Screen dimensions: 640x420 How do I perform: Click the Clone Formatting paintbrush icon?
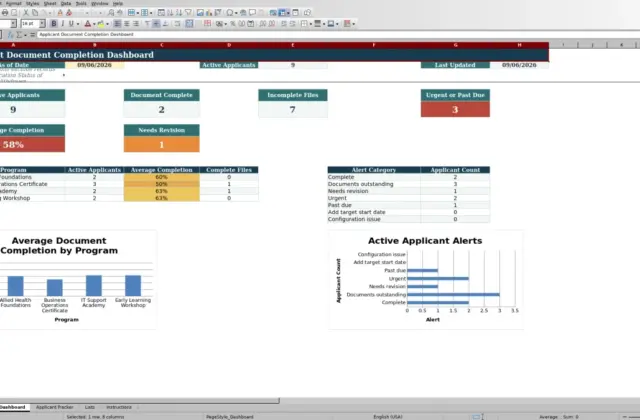point(60,13)
